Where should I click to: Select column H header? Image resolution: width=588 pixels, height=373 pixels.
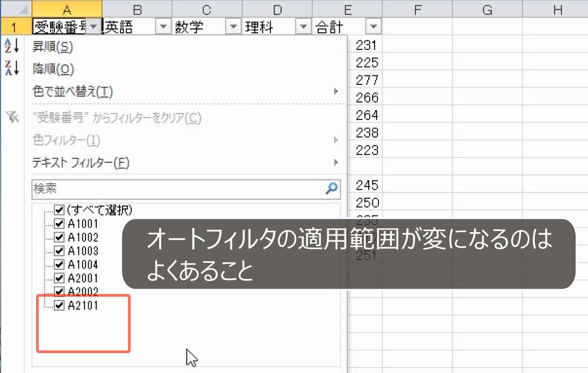[555, 9]
